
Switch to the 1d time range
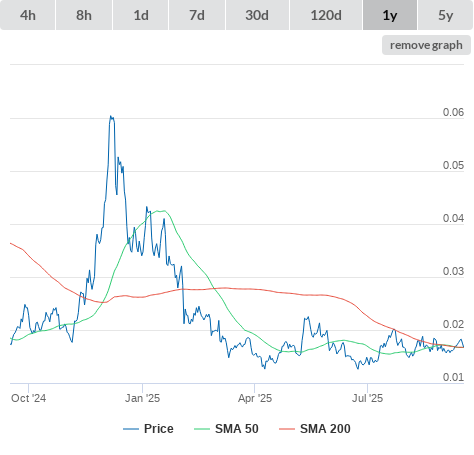[141, 15]
